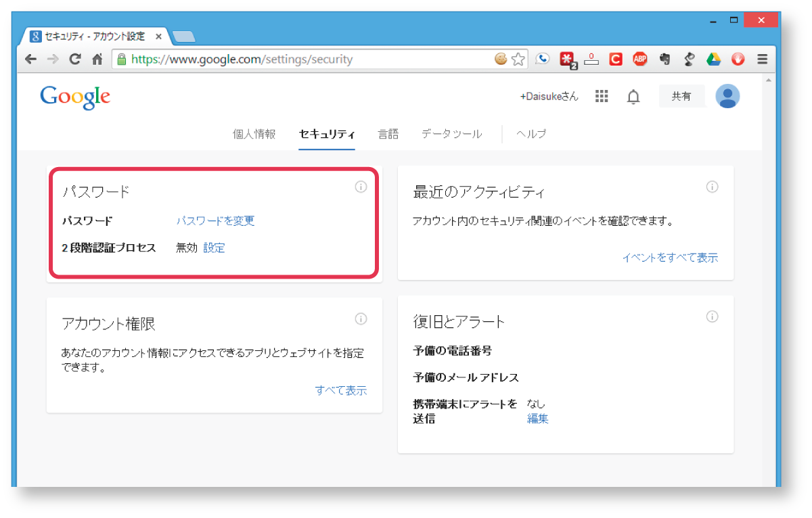The height and width of the screenshot is (518, 812).
Task: Show info for the パスワード card
Action: pyautogui.click(x=361, y=187)
